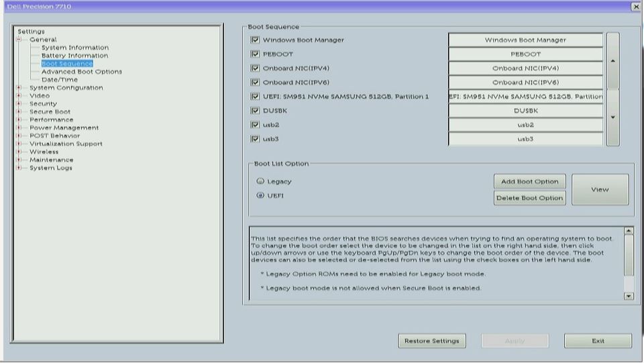The image size is (644, 363).
Task: Select Windows Boot Manager in order list
Action: (x=526, y=40)
